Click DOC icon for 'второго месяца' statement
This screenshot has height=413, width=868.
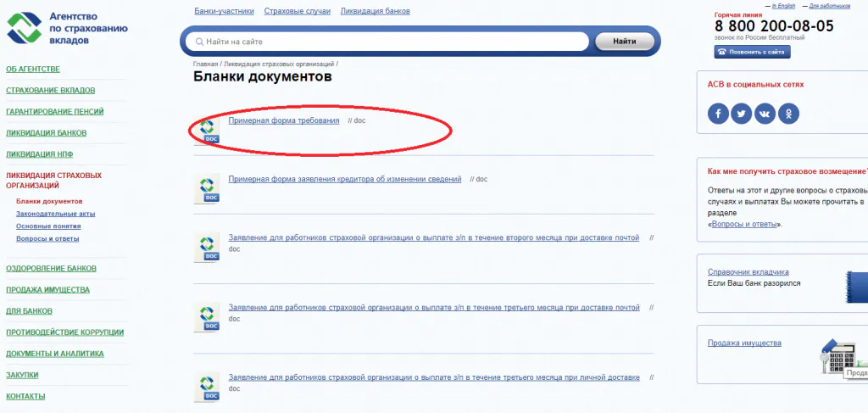click(207, 248)
